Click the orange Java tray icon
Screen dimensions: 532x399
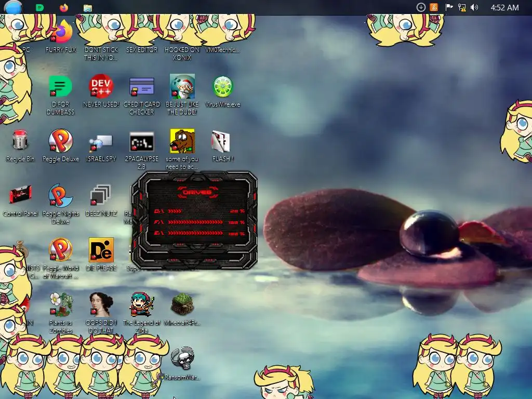(434, 7)
